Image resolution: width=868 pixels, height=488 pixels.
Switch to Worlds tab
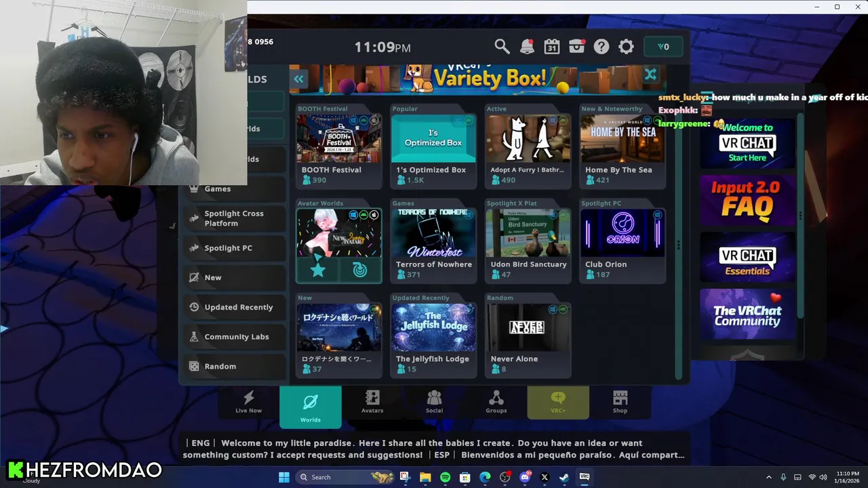[311, 407]
